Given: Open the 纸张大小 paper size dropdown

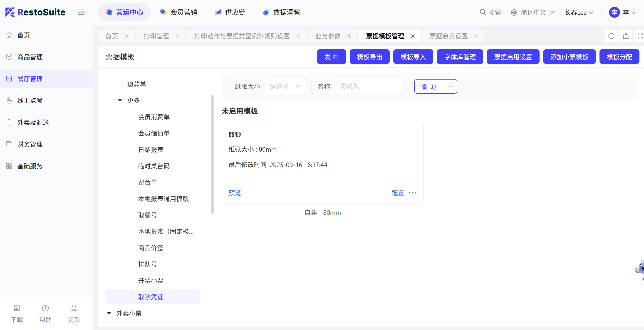Looking at the screenshot, I should point(285,87).
